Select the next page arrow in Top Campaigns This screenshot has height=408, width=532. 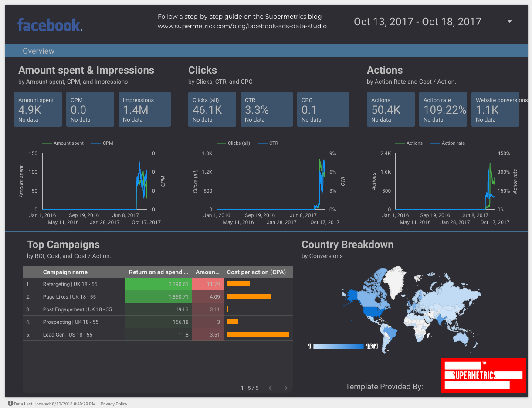pos(285,387)
